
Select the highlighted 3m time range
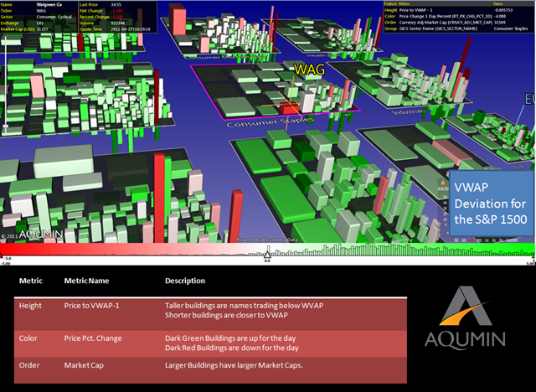(x=472, y=240)
